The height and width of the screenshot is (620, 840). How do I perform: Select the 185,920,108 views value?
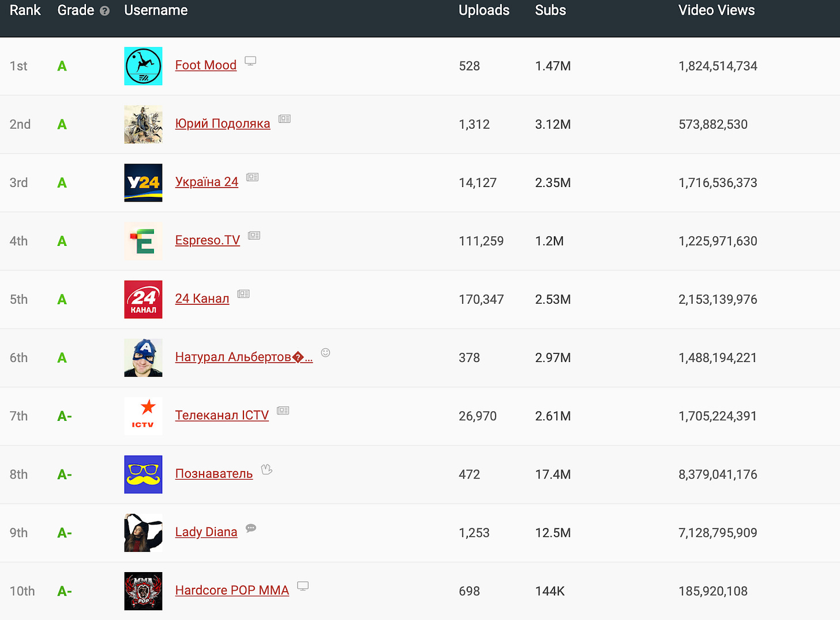coord(713,591)
